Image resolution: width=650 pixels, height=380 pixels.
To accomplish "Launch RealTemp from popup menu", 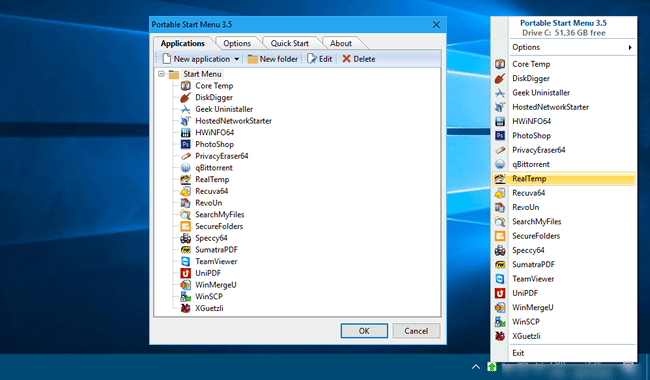I will coord(564,179).
